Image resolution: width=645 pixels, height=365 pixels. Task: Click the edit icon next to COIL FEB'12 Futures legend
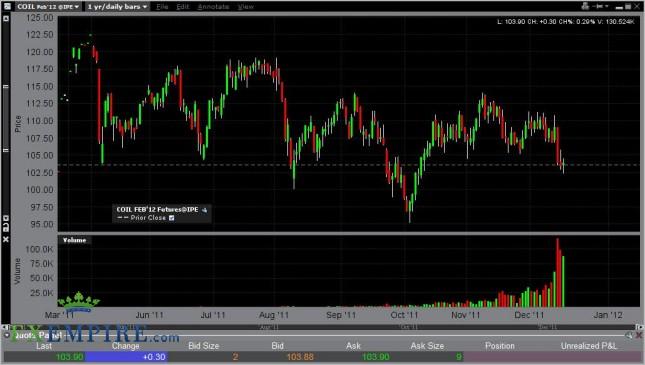click(204, 210)
